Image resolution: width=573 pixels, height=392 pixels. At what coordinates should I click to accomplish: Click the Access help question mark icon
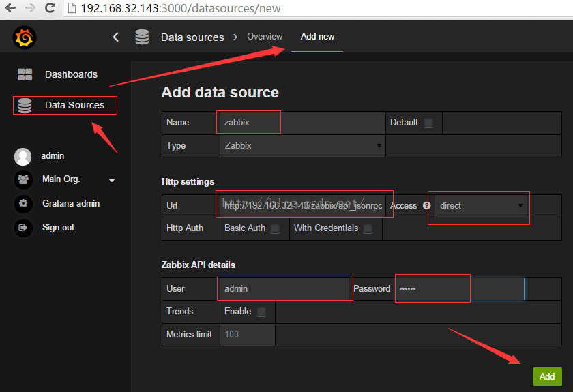click(x=426, y=206)
